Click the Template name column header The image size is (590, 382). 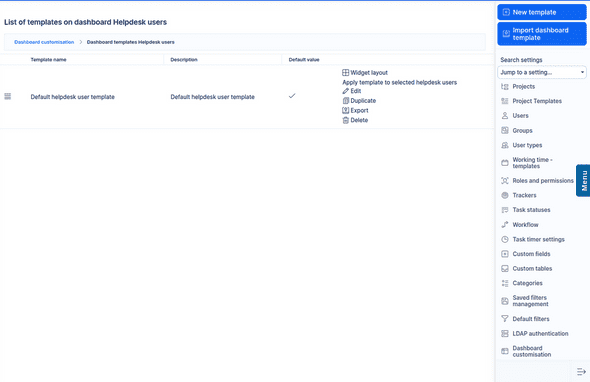coord(49,59)
